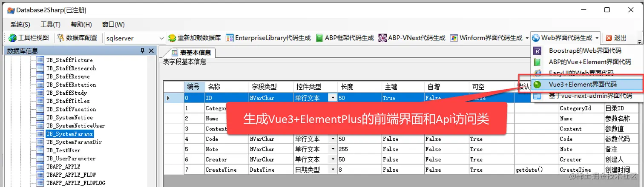Click the DateTime field type cell
The image size is (644, 187).
pyautogui.click(x=270, y=170)
